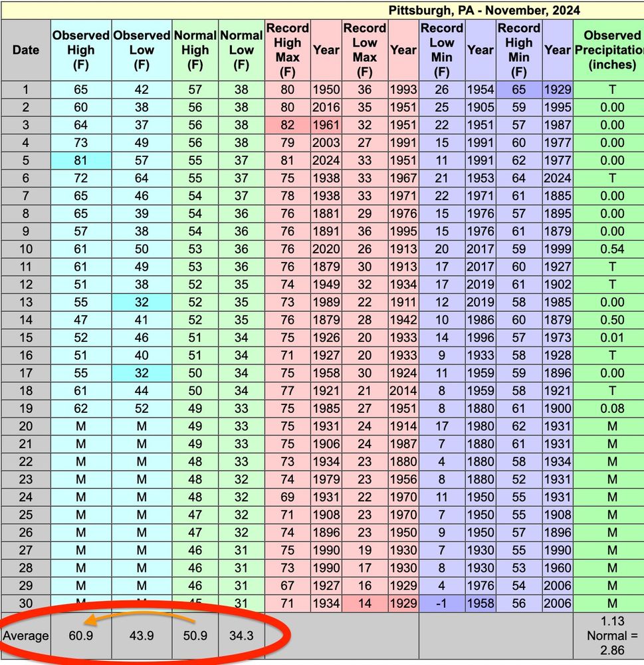Screen dimensions: 644x665
Task: Click the Observed High (F) column header
Action: tap(80, 50)
